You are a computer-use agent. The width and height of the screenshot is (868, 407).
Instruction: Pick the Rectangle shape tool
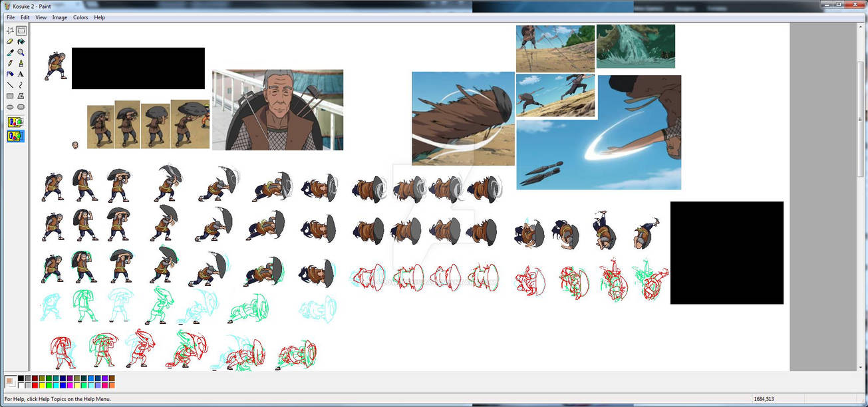click(x=10, y=96)
